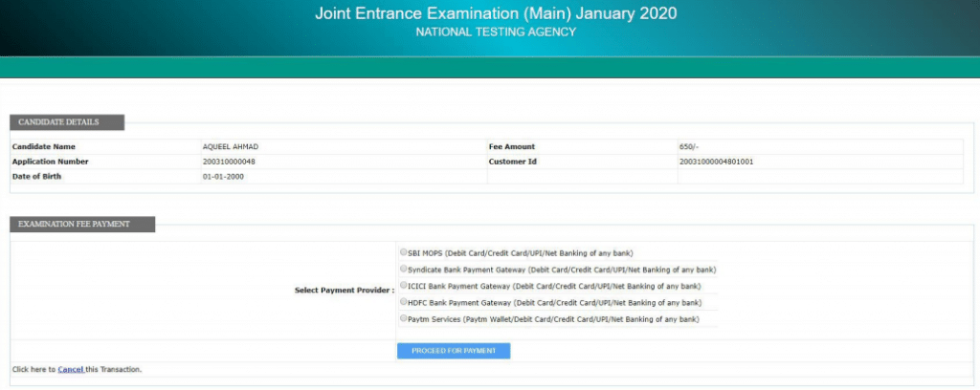The height and width of the screenshot is (390, 980).
Task: Click the Customer Id field label
Action: pyautogui.click(x=512, y=162)
